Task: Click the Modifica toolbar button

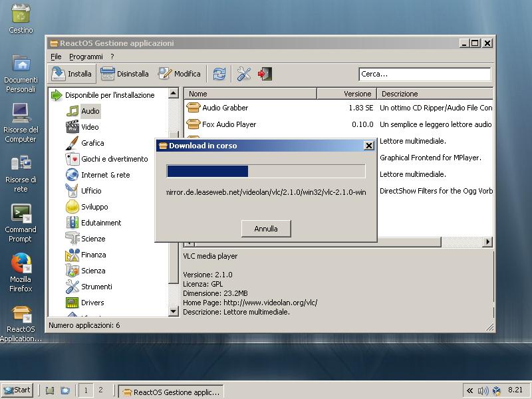Action: [x=179, y=74]
